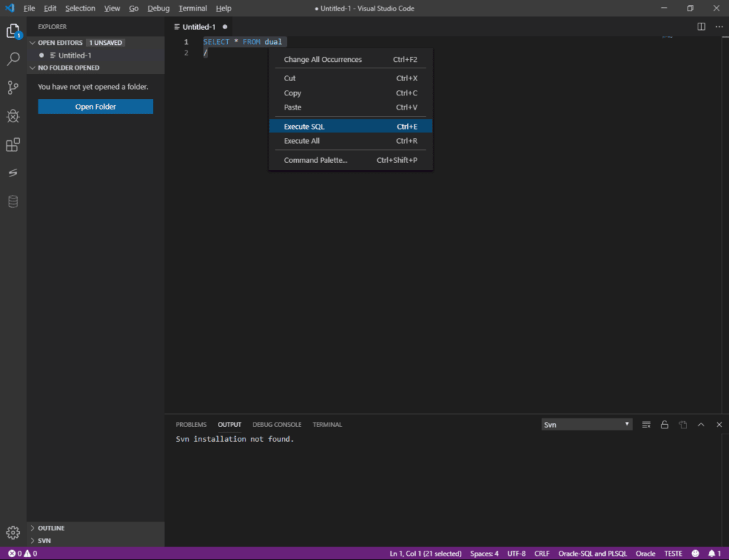Open the Debug view bug icon

tap(13, 116)
